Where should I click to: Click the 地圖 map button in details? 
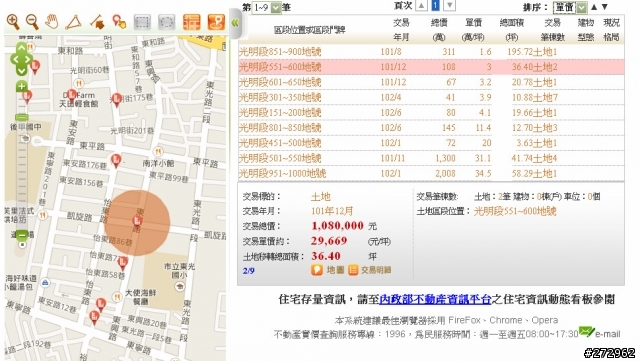pos(328,270)
